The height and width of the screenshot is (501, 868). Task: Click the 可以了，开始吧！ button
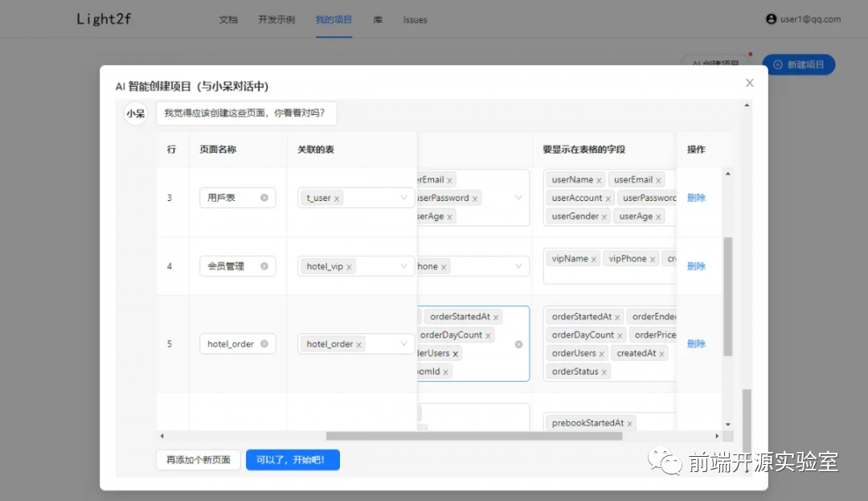(293, 459)
